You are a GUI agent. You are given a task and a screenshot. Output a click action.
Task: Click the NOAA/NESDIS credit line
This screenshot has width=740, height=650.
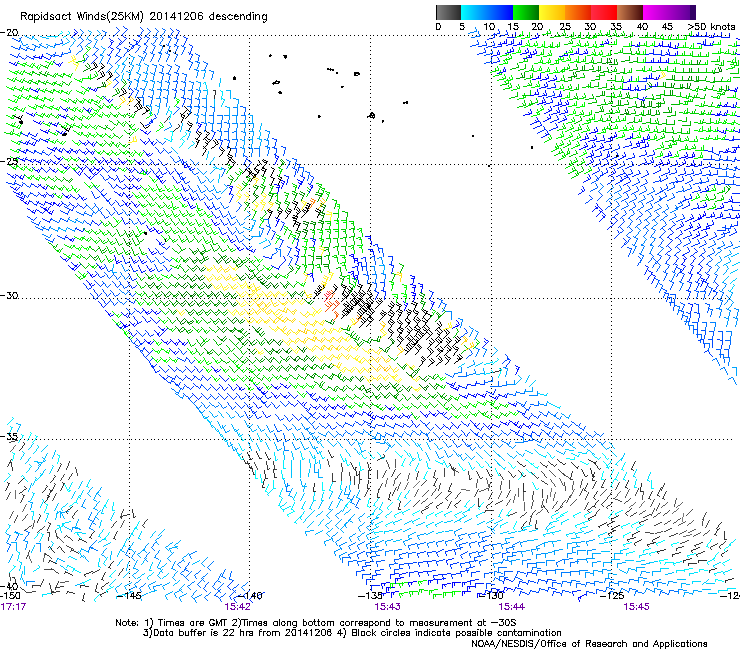[x=589, y=644]
